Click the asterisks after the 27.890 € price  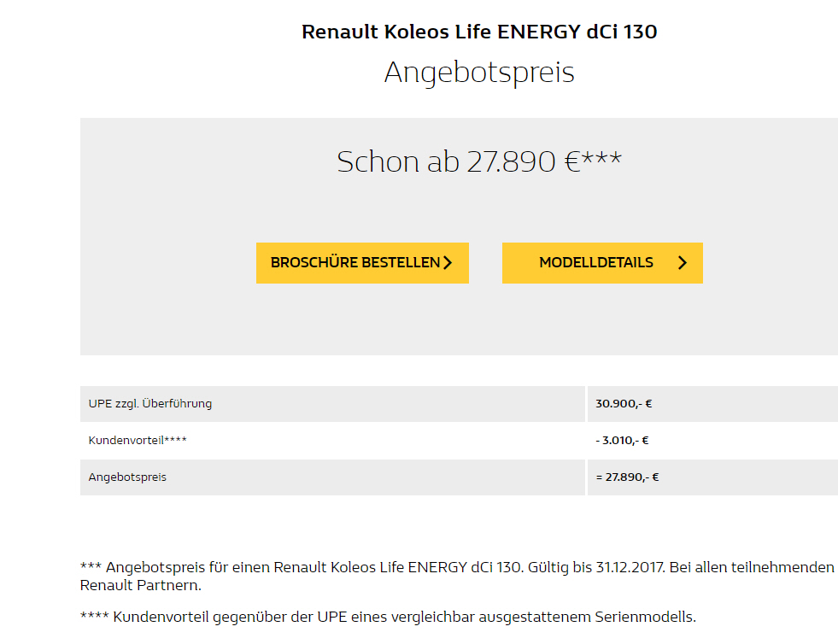(x=601, y=157)
